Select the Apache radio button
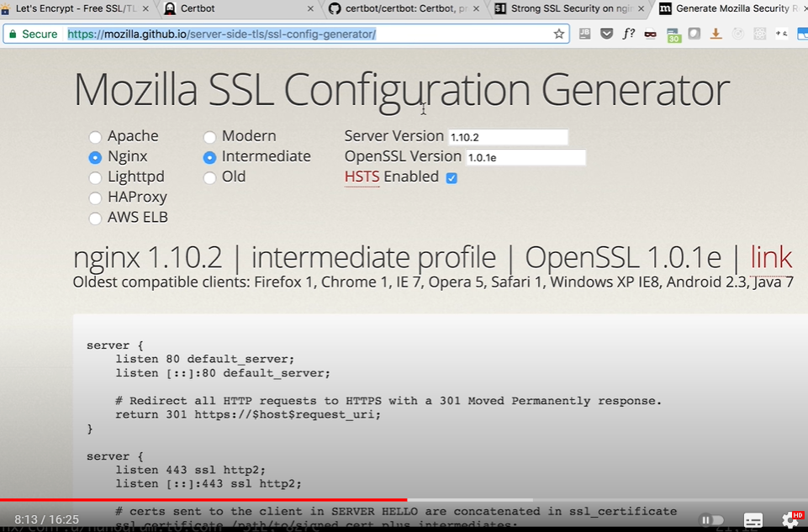Viewport: 808px width, 532px height. tap(95, 137)
